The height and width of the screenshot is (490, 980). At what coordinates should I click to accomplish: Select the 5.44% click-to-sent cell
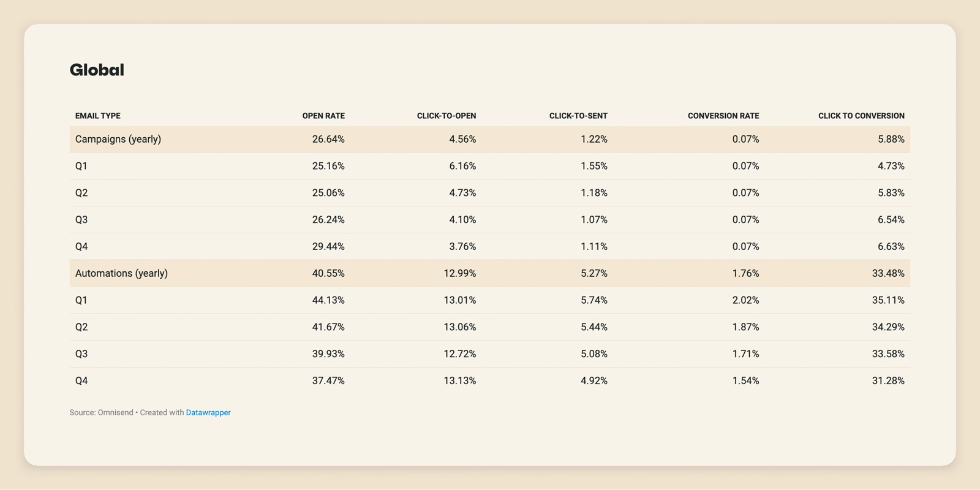[x=594, y=327]
